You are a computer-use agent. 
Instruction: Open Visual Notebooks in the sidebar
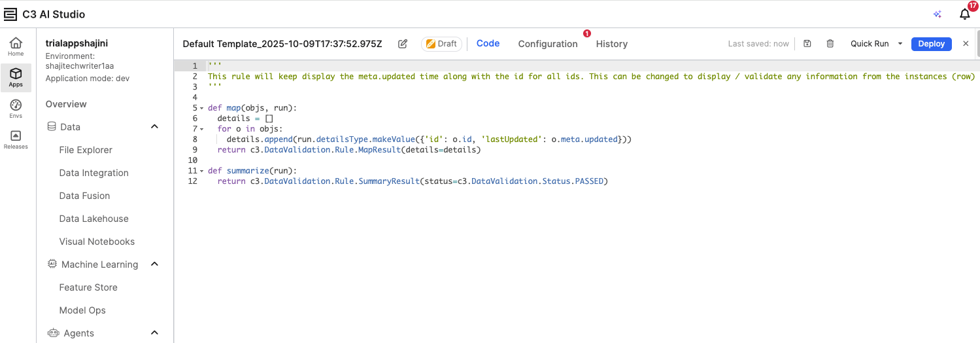point(97,242)
